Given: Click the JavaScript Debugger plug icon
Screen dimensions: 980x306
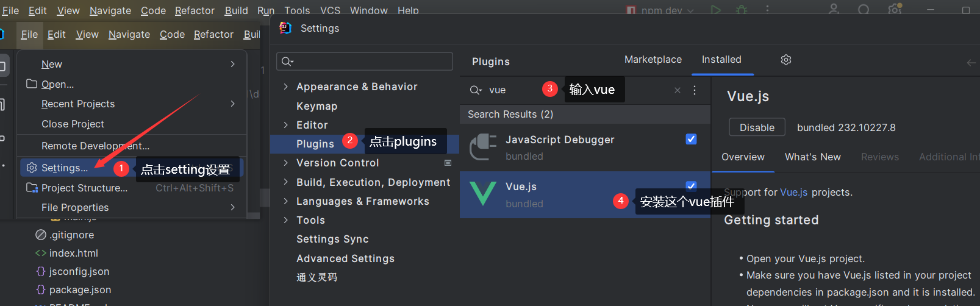Looking at the screenshot, I should (x=483, y=148).
